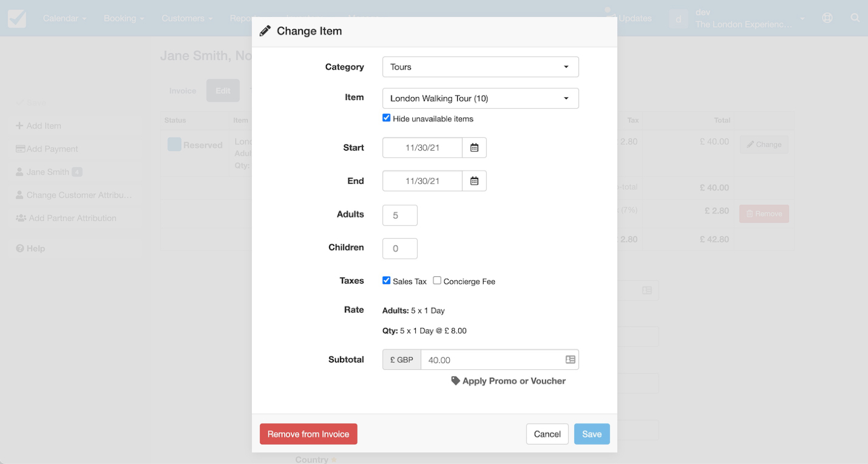The width and height of the screenshot is (868, 464).
Task: Click the Start date field 11/30/21
Action: pos(422,148)
